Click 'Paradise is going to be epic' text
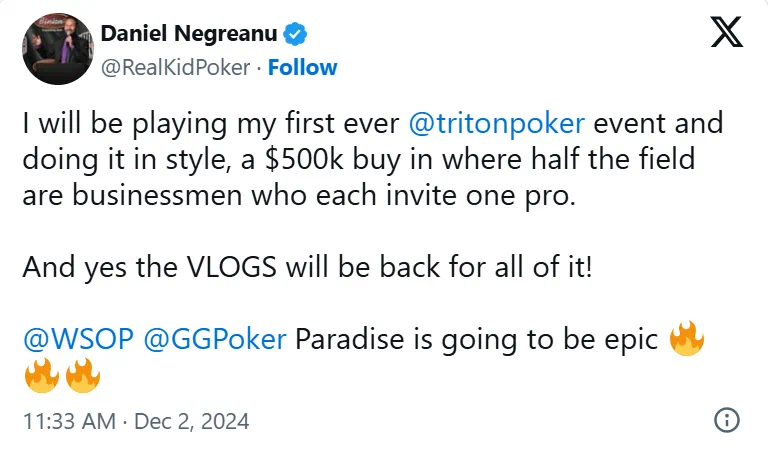 pyautogui.click(x=476, y=340)
